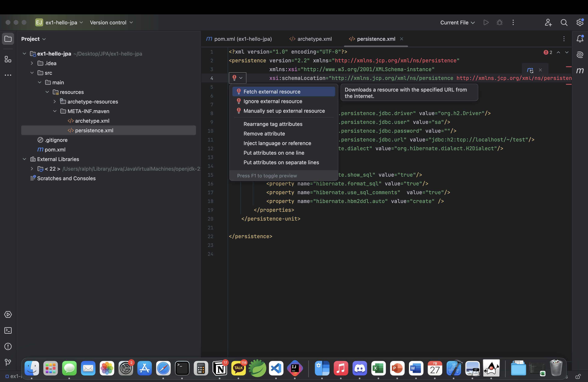Click the closing </persistence> tag text
Image resolution: width=588 pixels, height=382 pixels.
251,236
